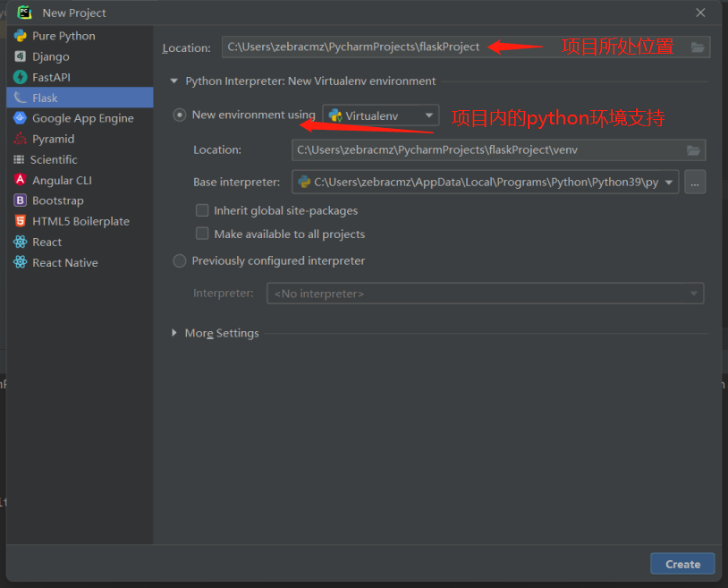The height and width of the screenshot is (588, 728).
Task: Choose the FastAPI lightning icon
Action: click(21, 77)
